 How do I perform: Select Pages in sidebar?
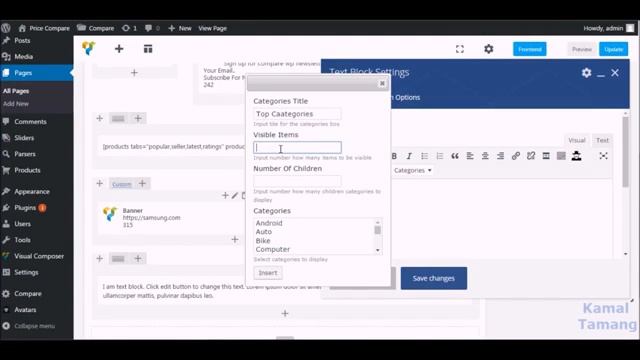[x=23, y=73]
